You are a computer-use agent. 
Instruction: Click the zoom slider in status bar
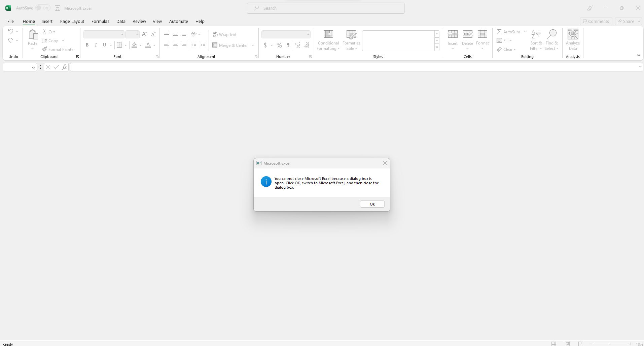(611, 344)
